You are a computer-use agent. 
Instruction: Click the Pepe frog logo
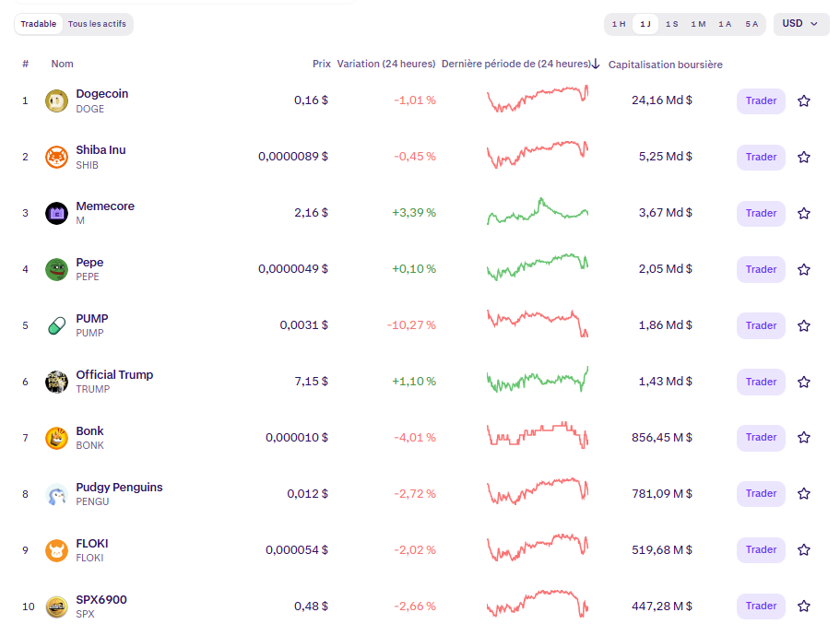point(56,269)
